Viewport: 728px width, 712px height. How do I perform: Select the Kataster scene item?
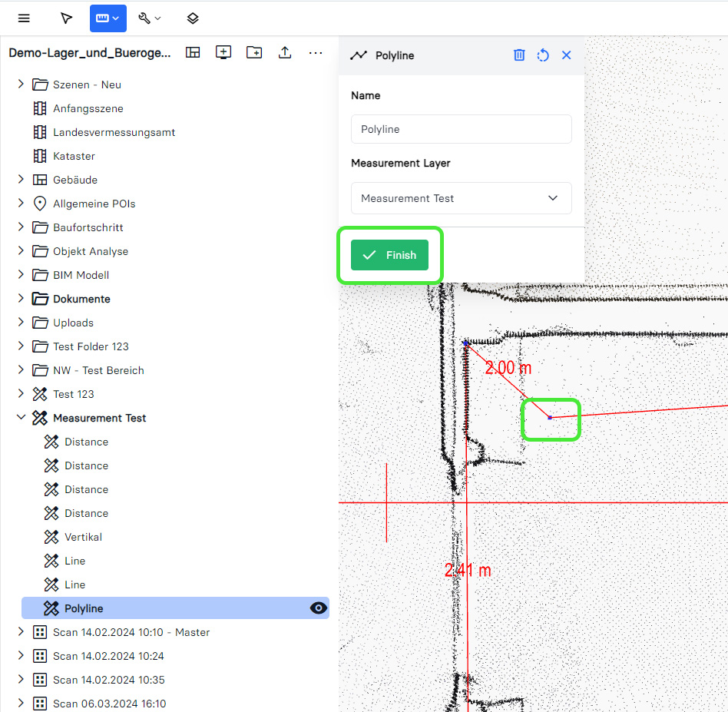(x=74, y=156)
